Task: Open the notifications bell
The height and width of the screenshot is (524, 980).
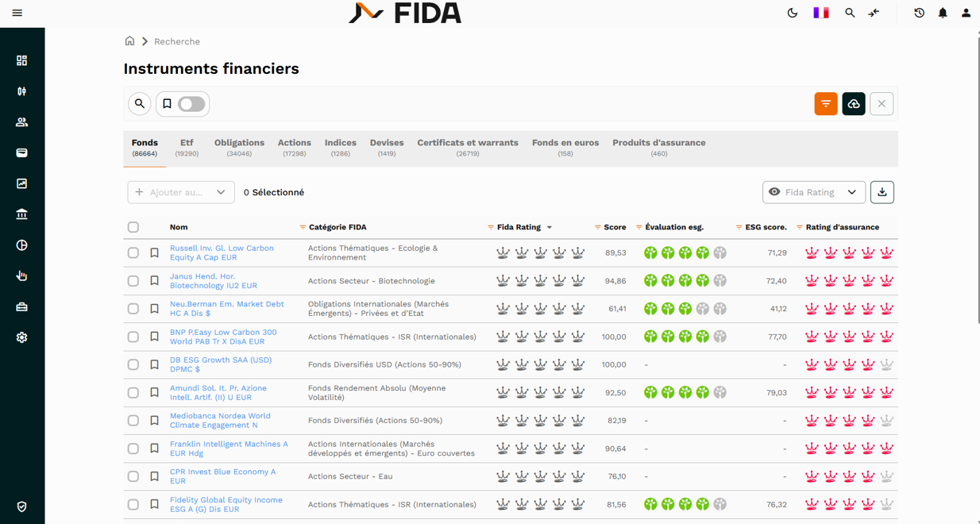Action: pyautogui.click(x=943, y=13)
